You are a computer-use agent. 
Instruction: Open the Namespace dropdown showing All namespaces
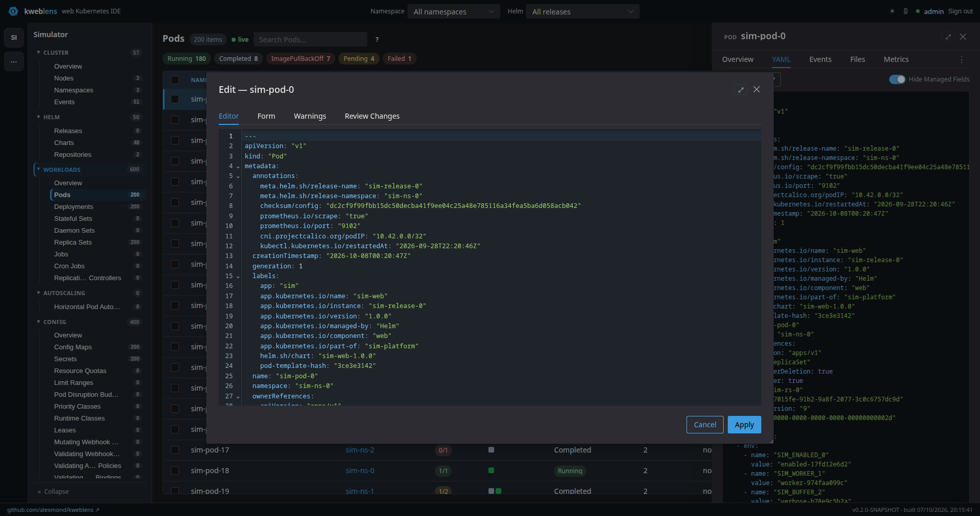point(454,11)
